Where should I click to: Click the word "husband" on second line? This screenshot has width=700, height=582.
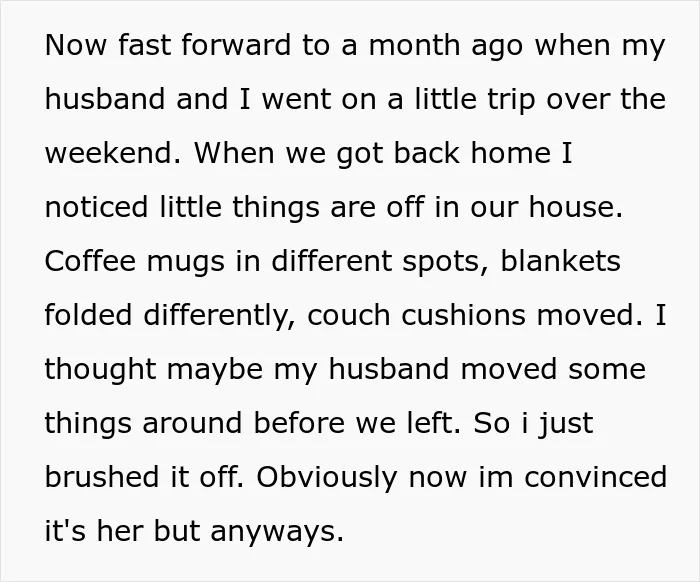(x=105, y=99)
